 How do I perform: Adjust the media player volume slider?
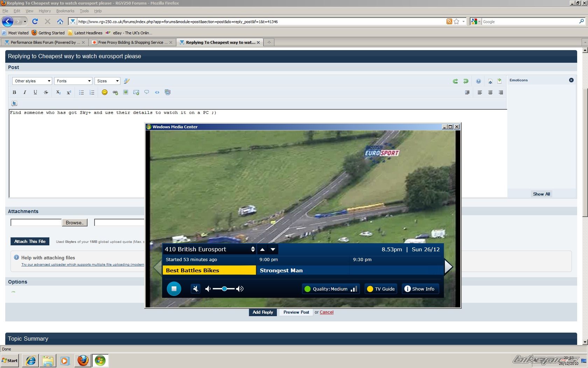(x=224, y=289)
